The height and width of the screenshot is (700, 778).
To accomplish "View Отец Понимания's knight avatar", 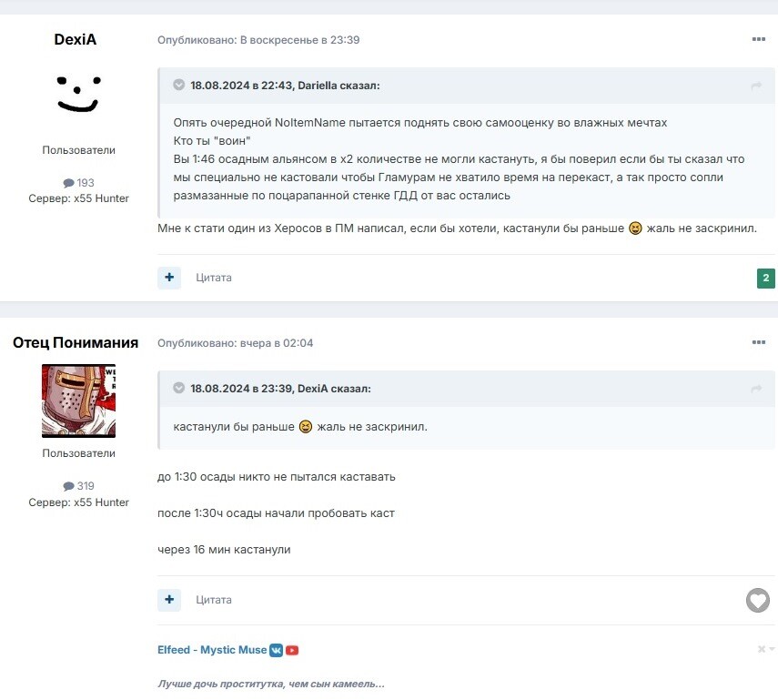I will coord(78,401).
